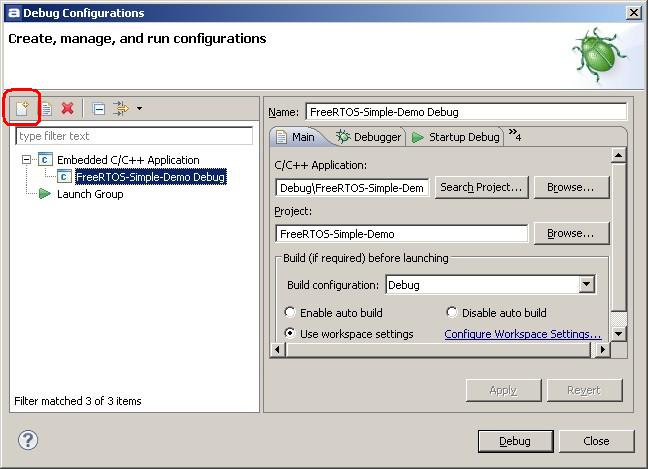Click the Apply button
648x469 pixels.
pos(503,390)
